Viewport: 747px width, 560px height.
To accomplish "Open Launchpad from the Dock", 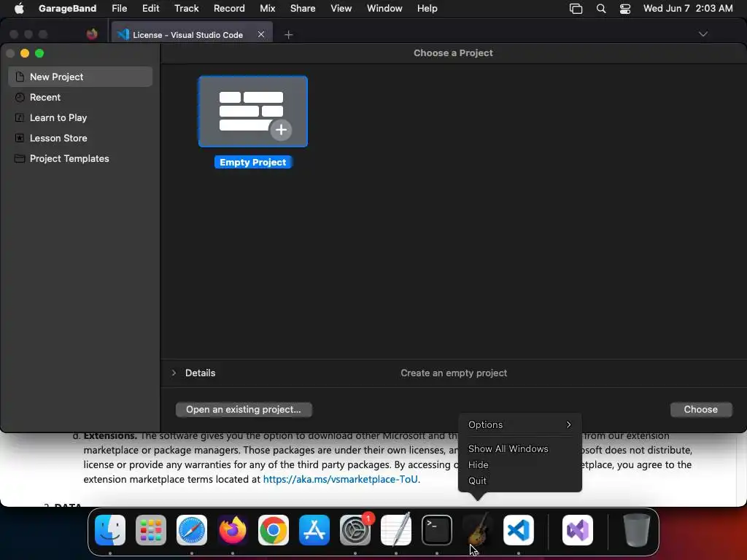I will point(151,530).
